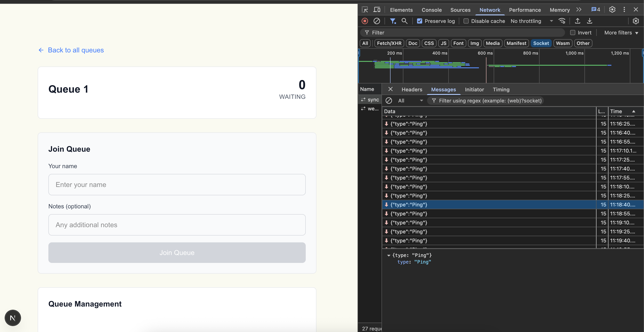The height and width of the screenshot is (332, 644).
Task: Open network search magnifier icon
Action: [x=404, y=21]
